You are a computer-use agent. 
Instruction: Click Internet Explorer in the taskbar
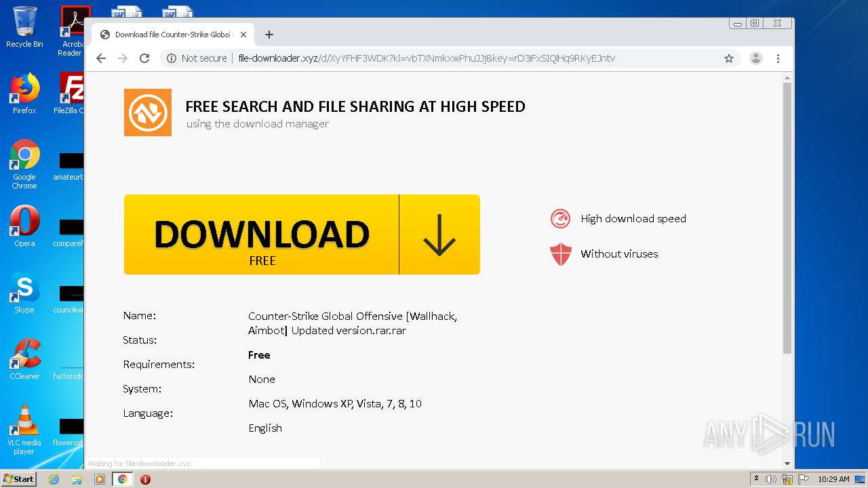click(x=54, y=479)
